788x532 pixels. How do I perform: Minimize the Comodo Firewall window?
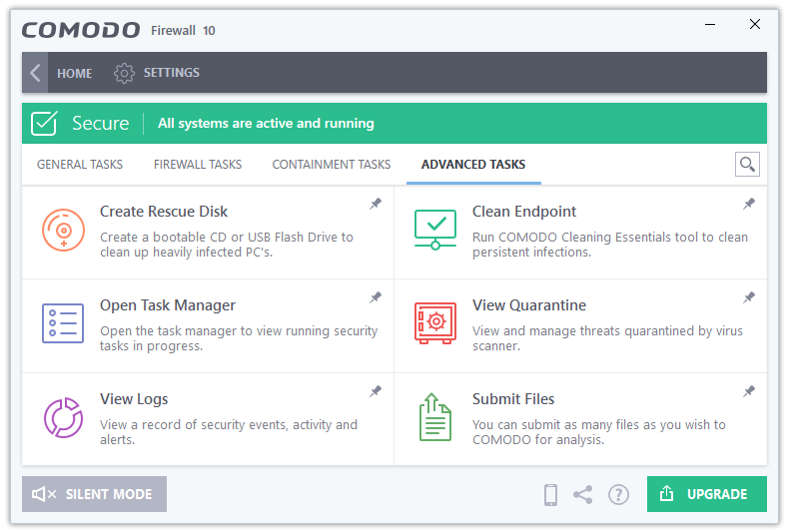[710, 24]
